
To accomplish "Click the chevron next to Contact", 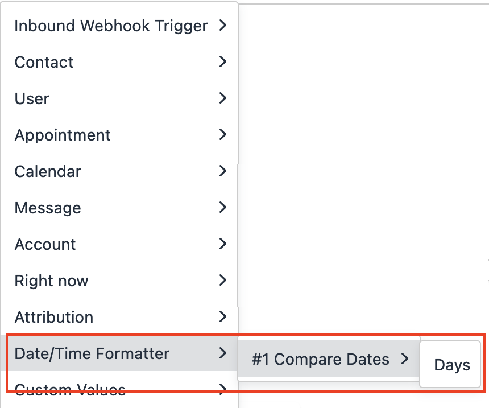I will [x=223, y=62].
